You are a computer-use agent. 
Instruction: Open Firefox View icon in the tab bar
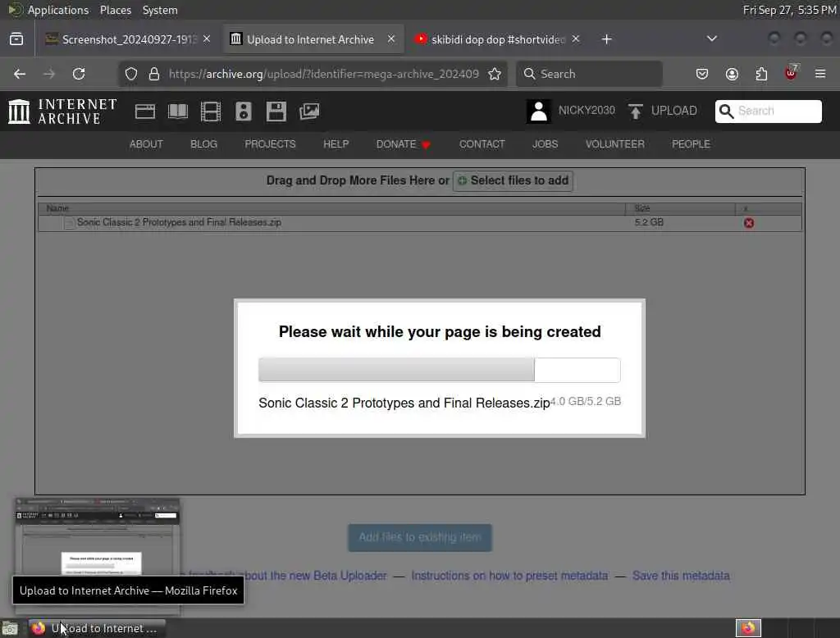coord(16,39)
